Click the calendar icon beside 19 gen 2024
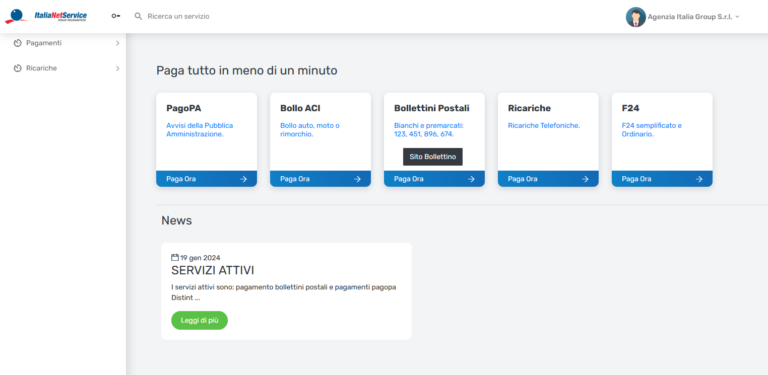Image resolution: width=768 pixels, height=375 pixels. click(x=175, y=258)
